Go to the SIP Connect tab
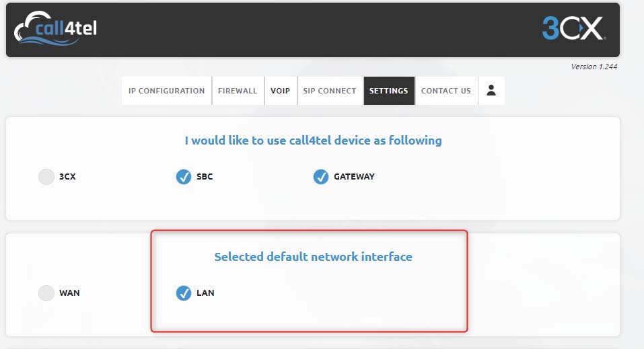Image resolution: width=644 pixels, height=349 pixels. [x=330, y=91]
